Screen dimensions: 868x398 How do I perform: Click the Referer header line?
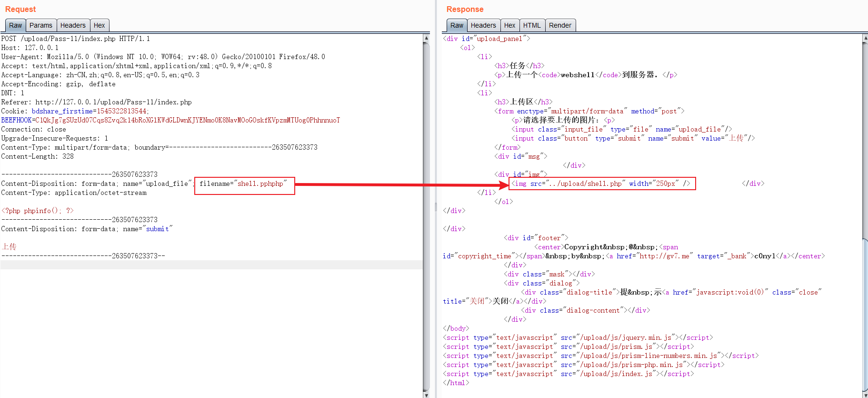click(x=97, y=102)
